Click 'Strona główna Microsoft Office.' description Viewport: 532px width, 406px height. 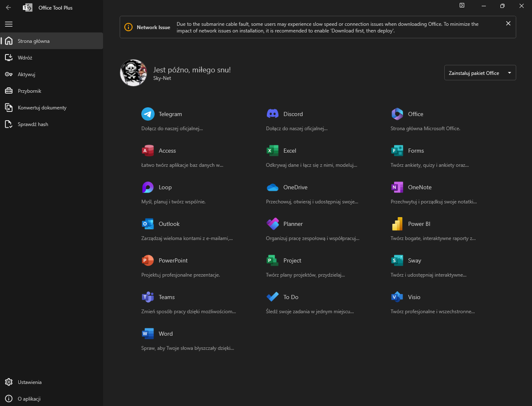point(425,129)
